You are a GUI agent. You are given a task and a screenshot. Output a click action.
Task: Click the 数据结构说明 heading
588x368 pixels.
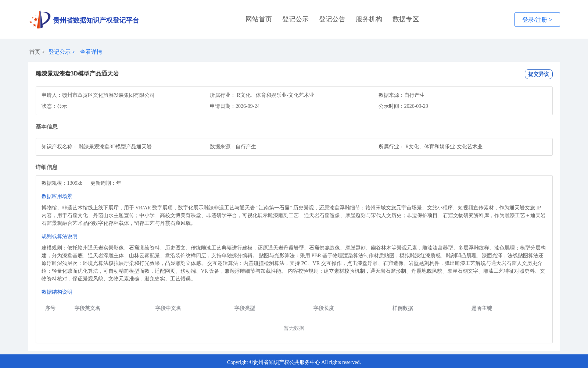click(x=57, y=292)
